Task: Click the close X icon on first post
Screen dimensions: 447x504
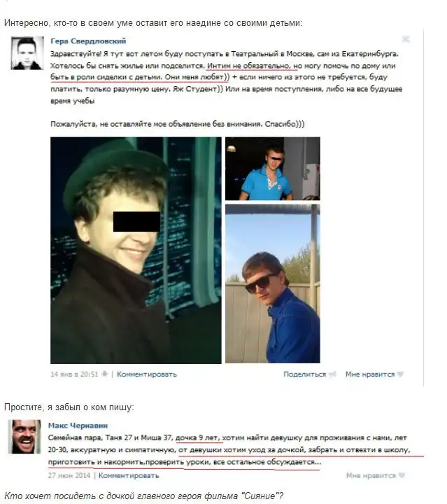Action: pyautogui.click(x=406, y=39)
